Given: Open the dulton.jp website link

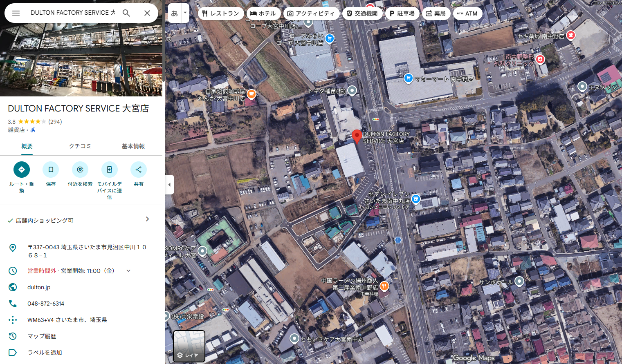Looking at the screenshot, I should coord(39,287).
